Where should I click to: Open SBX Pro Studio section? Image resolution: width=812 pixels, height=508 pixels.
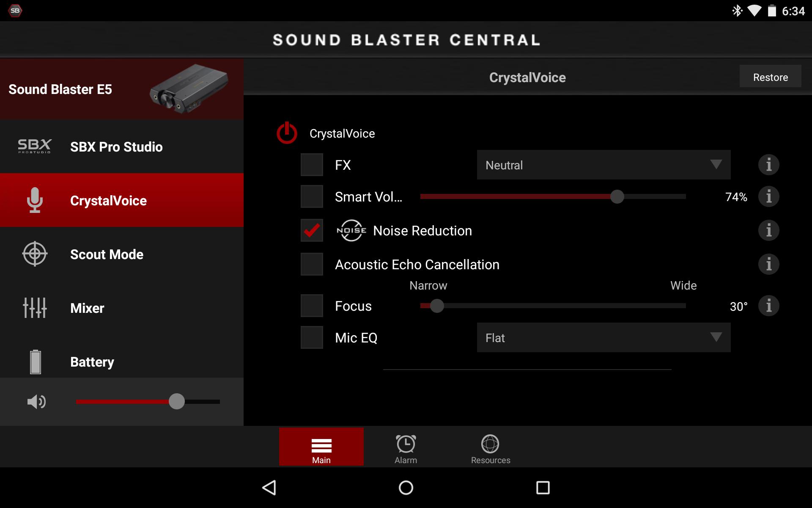click(x=122, y=146)
